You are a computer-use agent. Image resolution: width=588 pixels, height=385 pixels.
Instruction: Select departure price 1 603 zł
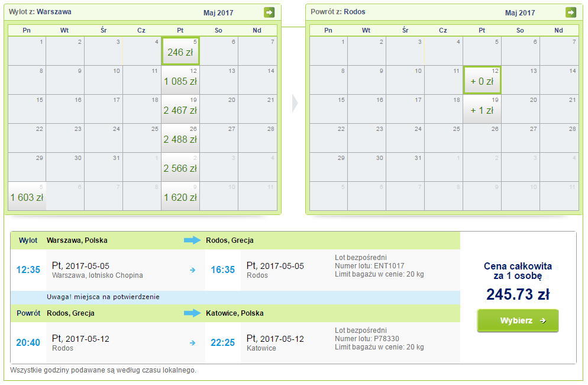click(27, 196)
